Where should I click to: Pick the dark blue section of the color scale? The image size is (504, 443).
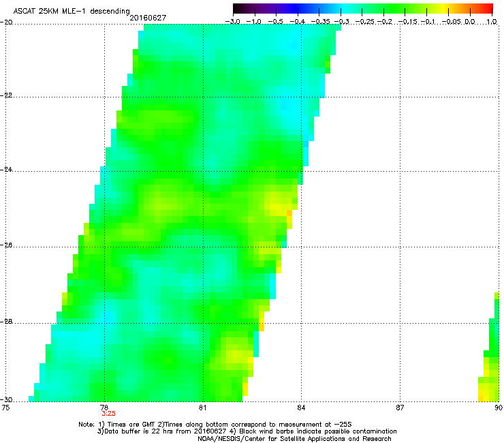(x=296, y=8)
